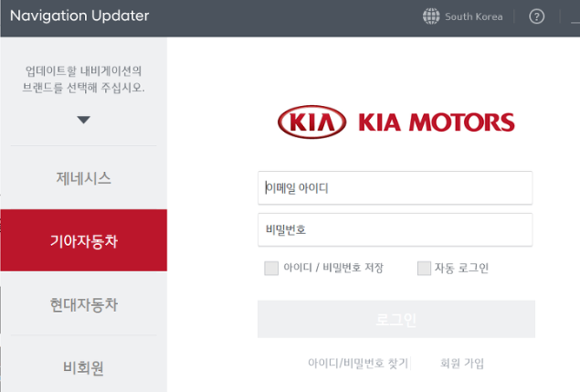580x392 pixels.
Task: Open 아이디/비밀번호 찾기 link
Action: coord(358,363)
